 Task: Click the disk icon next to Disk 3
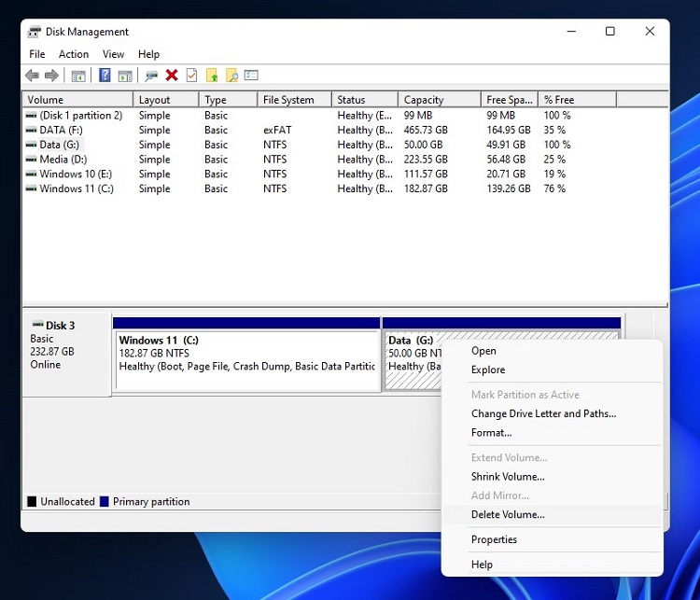[38, 324]
